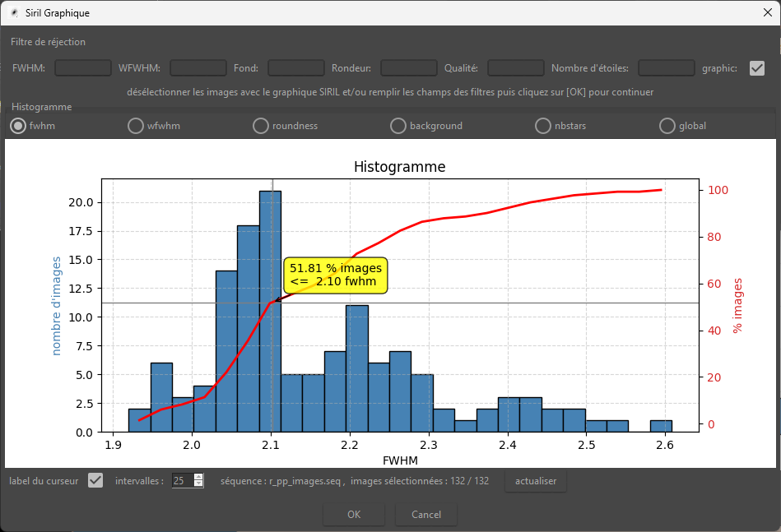
Task: Click the FWHM x-axis label
Action: click(400, 460)
